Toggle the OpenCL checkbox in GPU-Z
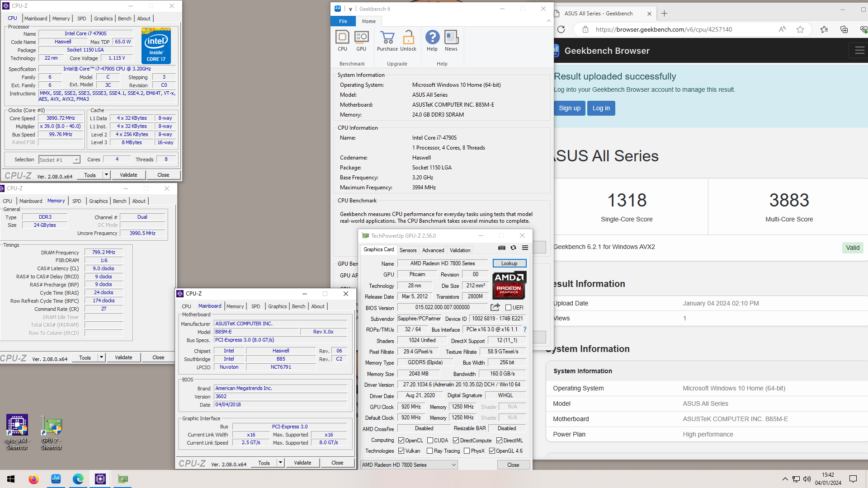 (x=401, y=441)
